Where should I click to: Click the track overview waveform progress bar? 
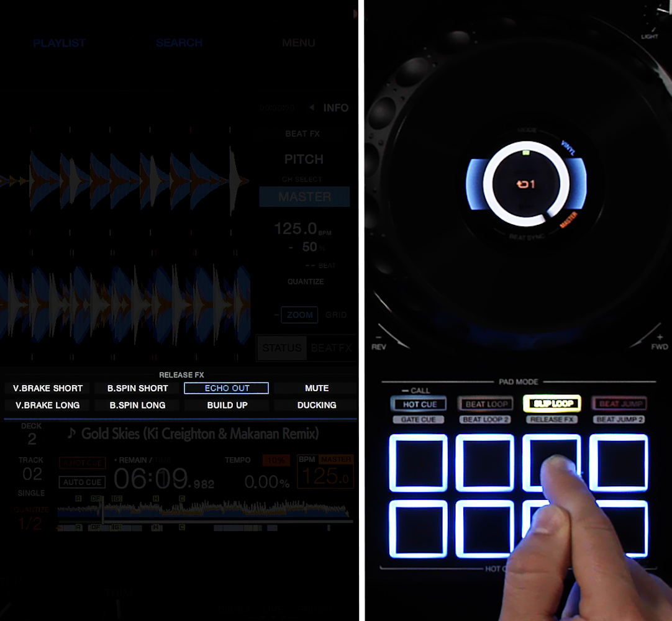tap(202, 511)
